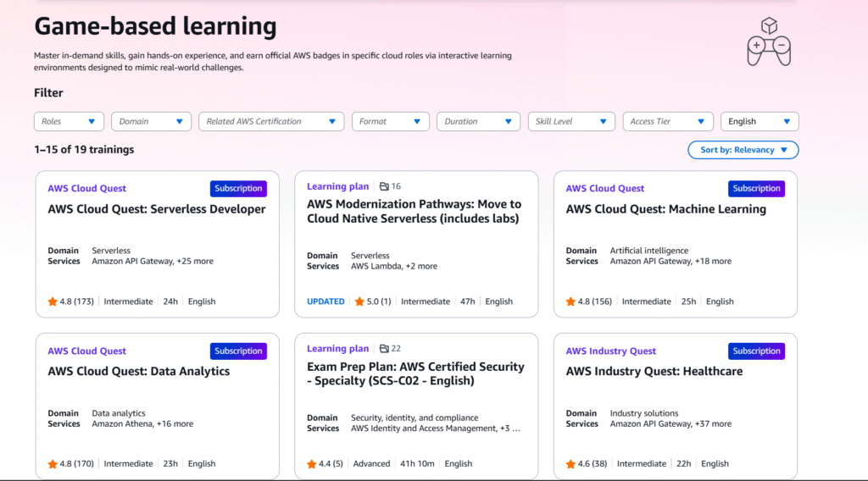This screenshot has width=868, height=481.
Task: Open AWS Cloud Quest: Serverless Developer course
Action: [157, 209]
